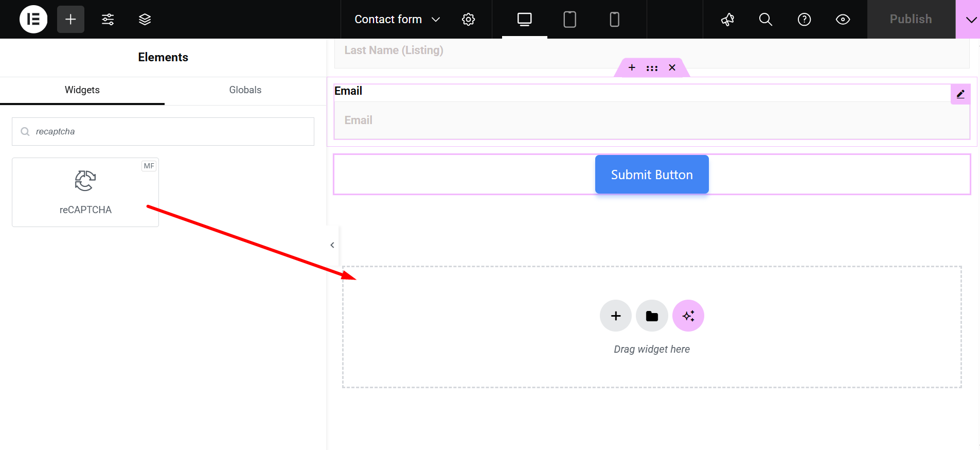Add section using handle plus icon
The height and width of the screenshot is (450, 980).
(632, 67)
